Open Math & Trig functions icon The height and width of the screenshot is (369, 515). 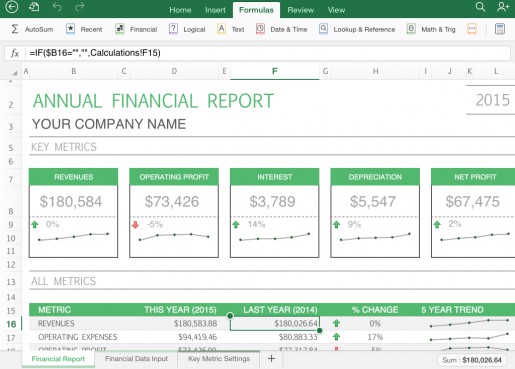pyautogui.click(x=411, y=29)
